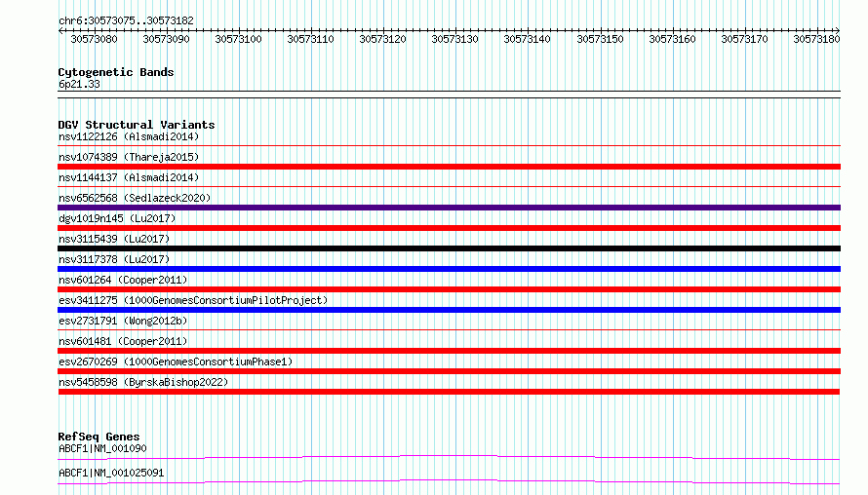Image resolution: width=868 pixels, height=495 pixels.
Task: Click the magenta line under ABCF1|NM_001090
Action: pyautogui.click(x=449, y=457)
